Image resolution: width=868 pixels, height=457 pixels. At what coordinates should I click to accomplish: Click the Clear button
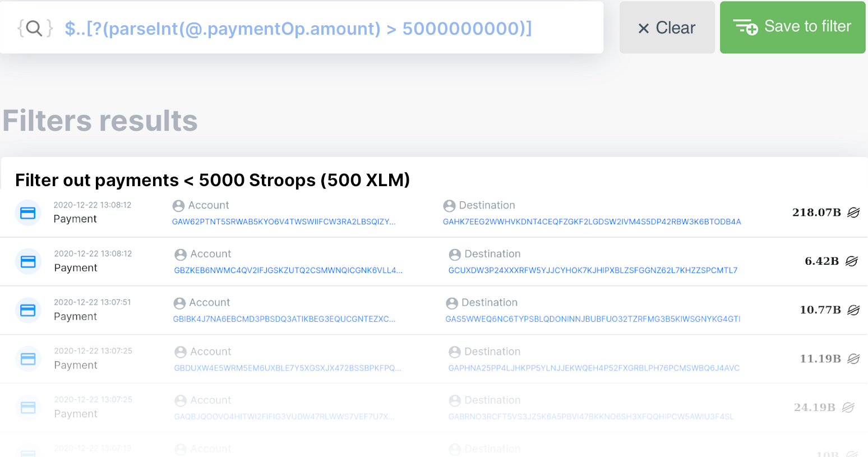(x=667, y=28)
